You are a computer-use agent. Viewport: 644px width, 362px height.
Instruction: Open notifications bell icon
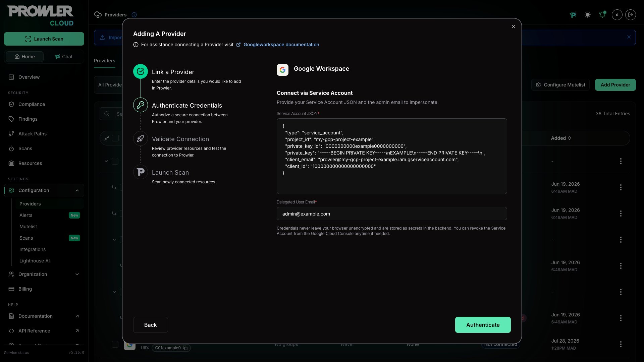point(602,14)
